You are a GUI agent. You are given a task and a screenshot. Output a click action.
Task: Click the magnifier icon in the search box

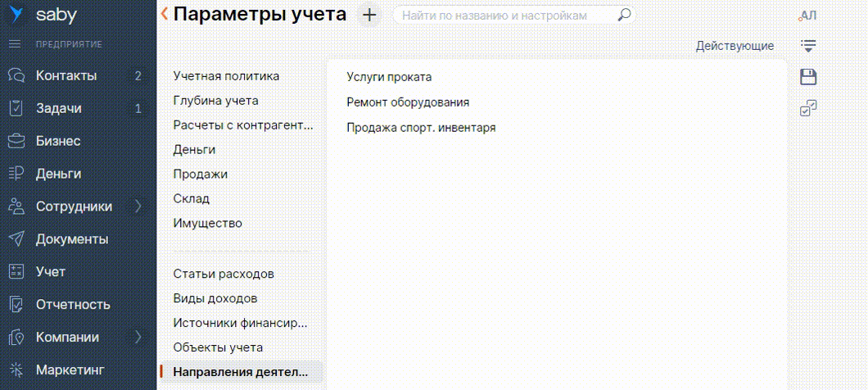coord(624,15)
